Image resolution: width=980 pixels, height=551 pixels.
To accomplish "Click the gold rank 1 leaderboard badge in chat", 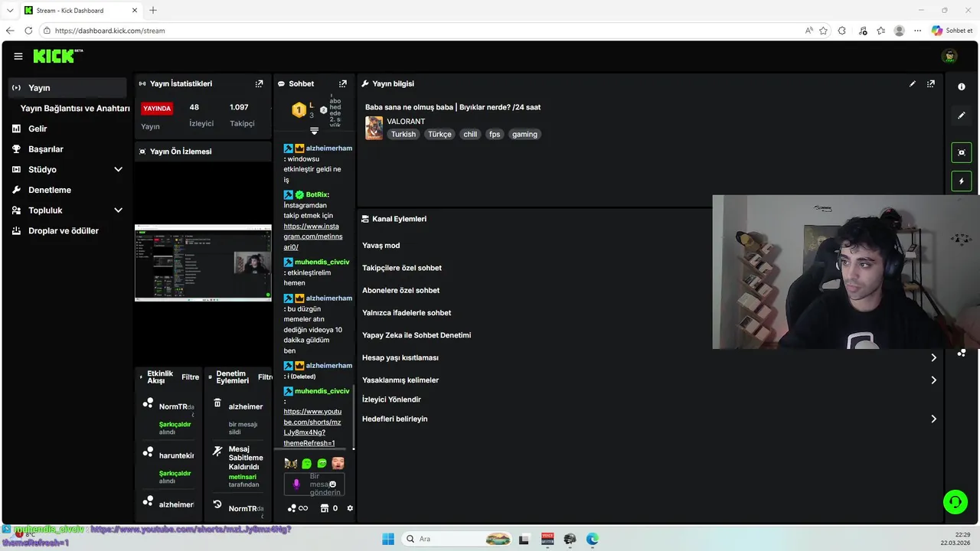I will tap(299, 110).
